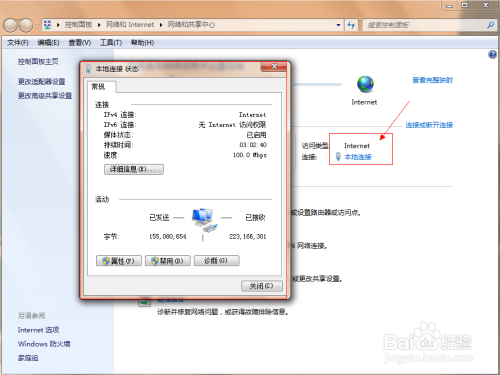Open the blue help question mark icon
Viewport: 500px width, 375px height.
(x=492, y=54)
